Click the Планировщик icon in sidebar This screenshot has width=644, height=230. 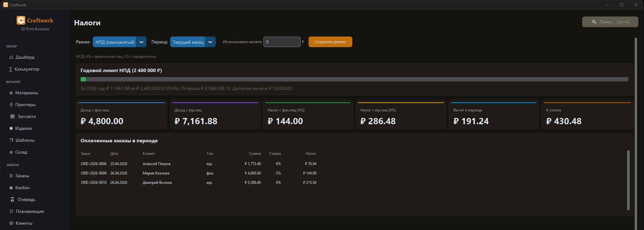click(x=12, y=212)
